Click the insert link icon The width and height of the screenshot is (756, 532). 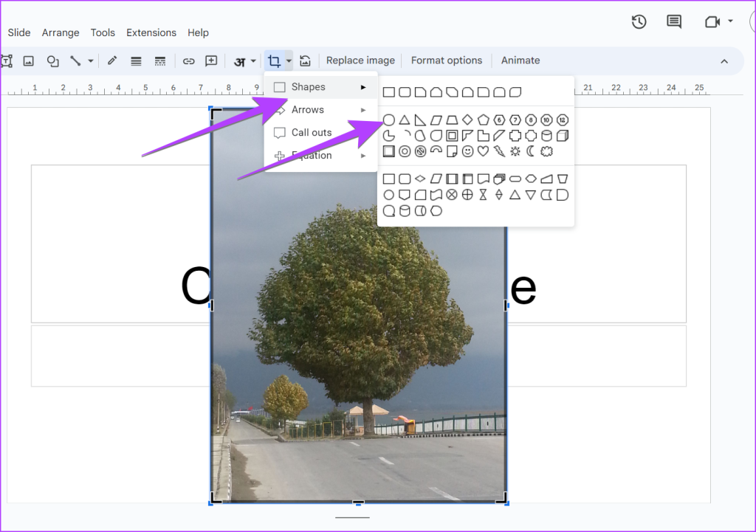tap(189, 61)
